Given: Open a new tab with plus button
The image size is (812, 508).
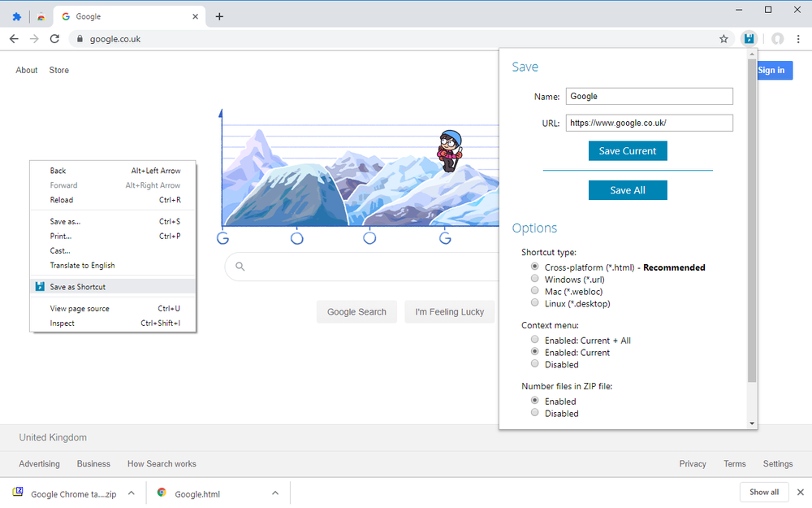Looking at the screenshot, I should (219, 16).
